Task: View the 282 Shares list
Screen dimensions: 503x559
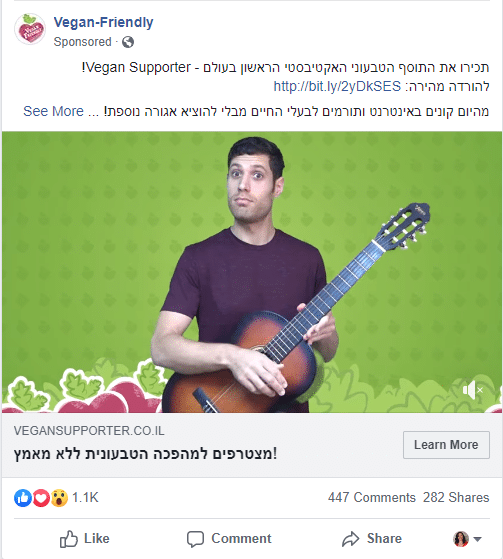Action: point(456,498)
